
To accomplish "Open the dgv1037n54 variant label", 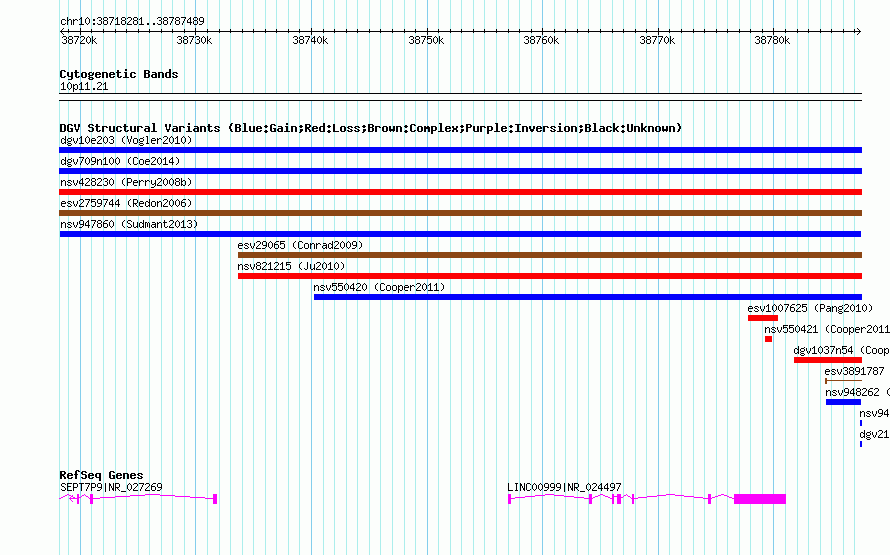I will click(x=841, y=350).
